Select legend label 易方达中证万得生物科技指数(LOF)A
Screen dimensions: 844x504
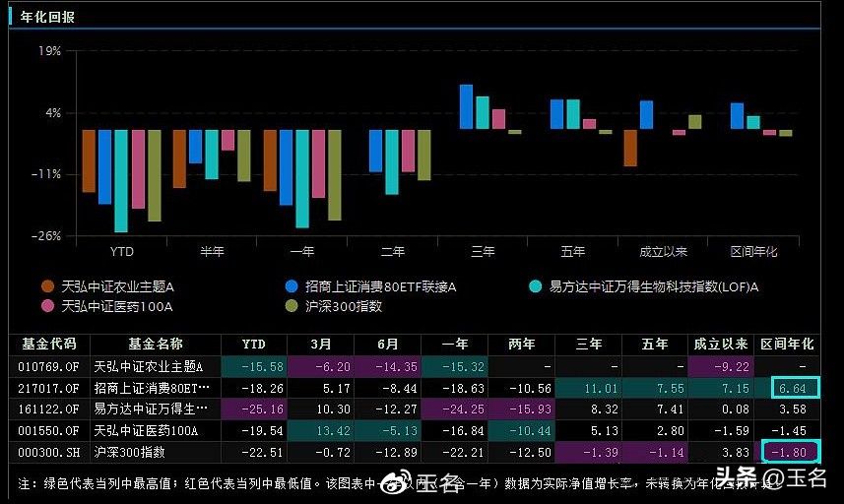click(x=654, y=287)
